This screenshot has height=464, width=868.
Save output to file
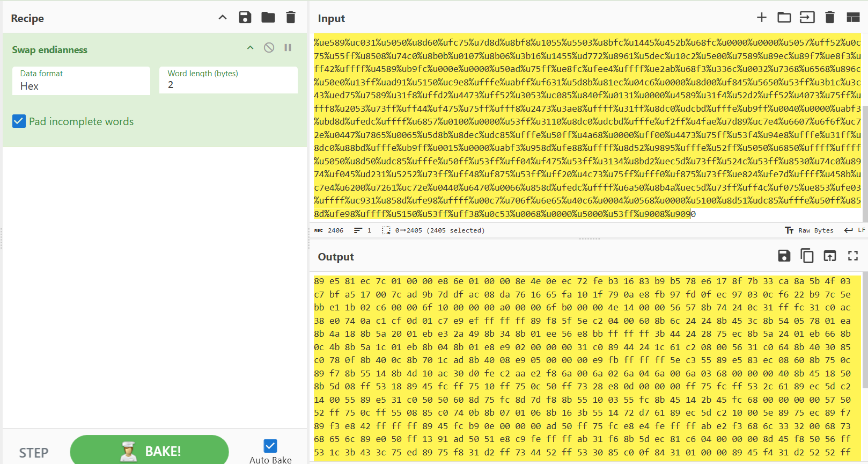[784, 256]
